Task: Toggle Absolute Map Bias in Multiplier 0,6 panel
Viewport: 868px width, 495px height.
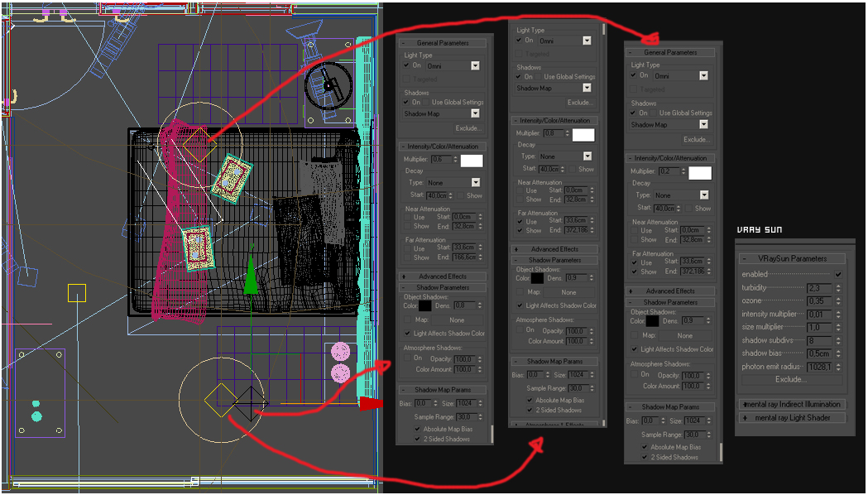Action: (417, 429)
